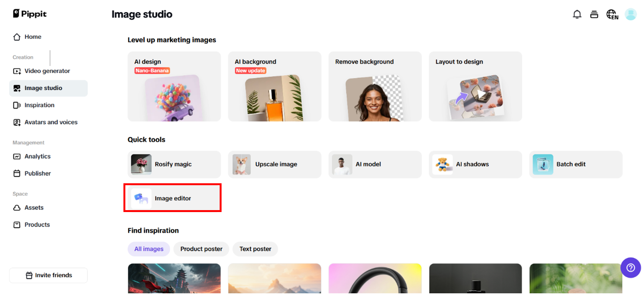
Task: Open Avatars and voices in sidebar
Action: pos(51,122)
